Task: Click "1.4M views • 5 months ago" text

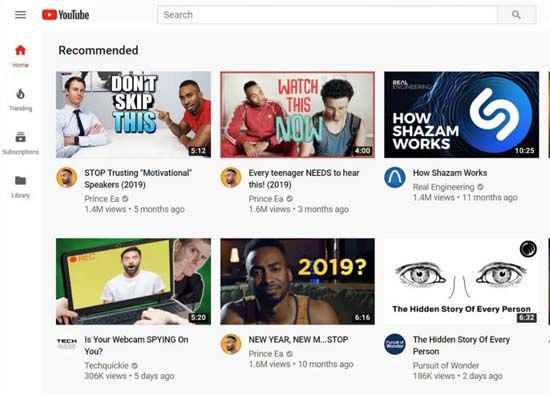Action: pyautogui.click(x=134, y=209)
